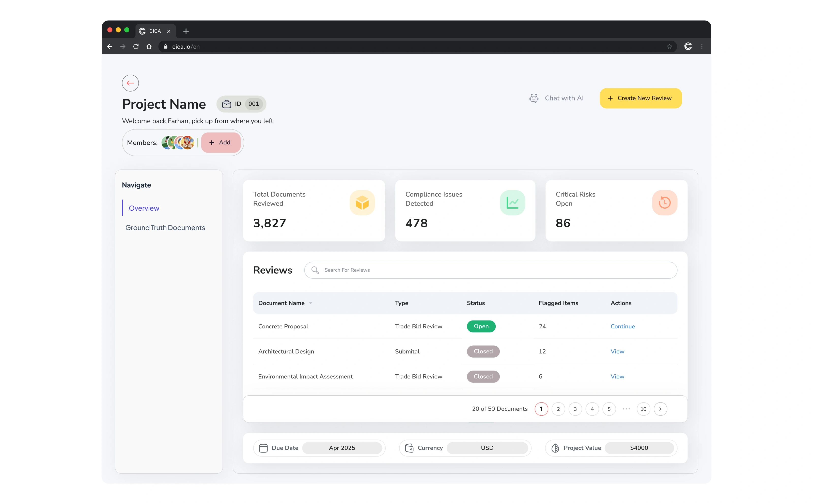Click the red back arrow circle button
This screenshot has height=504, width=813.
tap(130, 83)
